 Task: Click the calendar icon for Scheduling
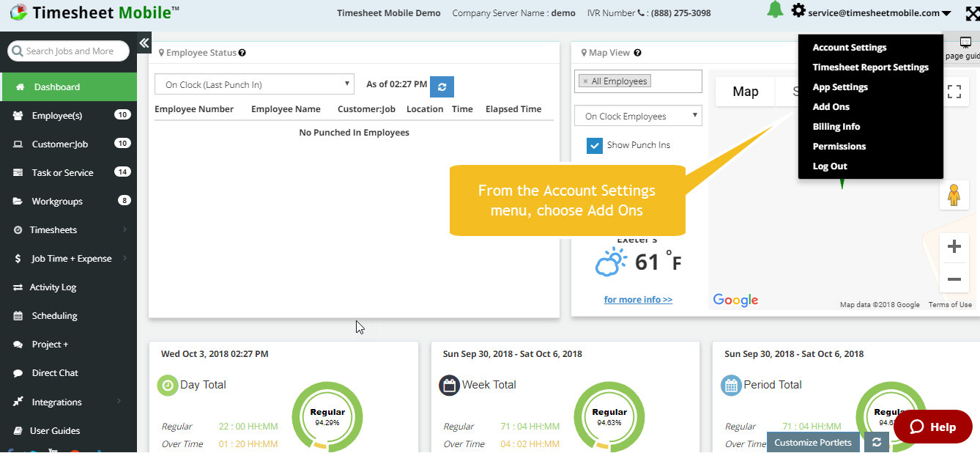click(18, 316)
